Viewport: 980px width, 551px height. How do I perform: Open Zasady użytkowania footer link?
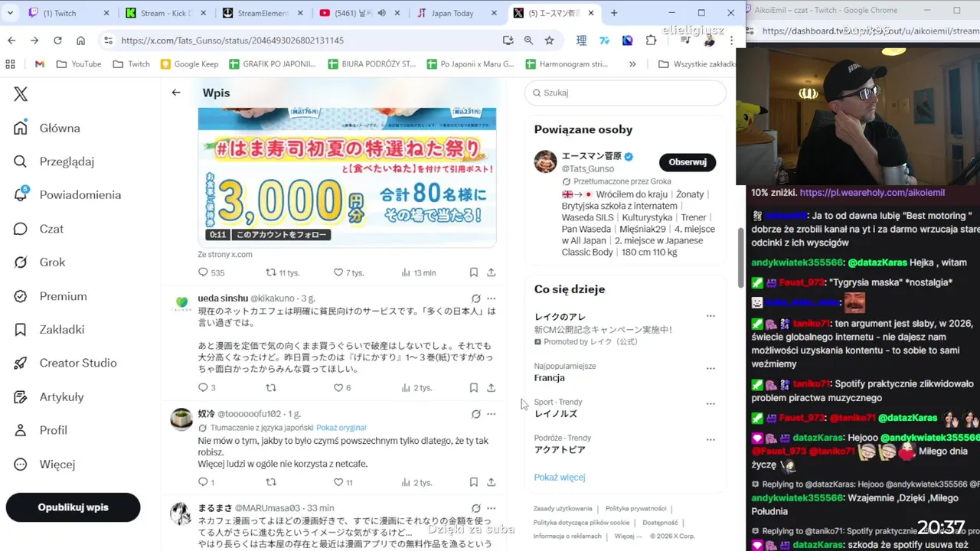point(563,508)
